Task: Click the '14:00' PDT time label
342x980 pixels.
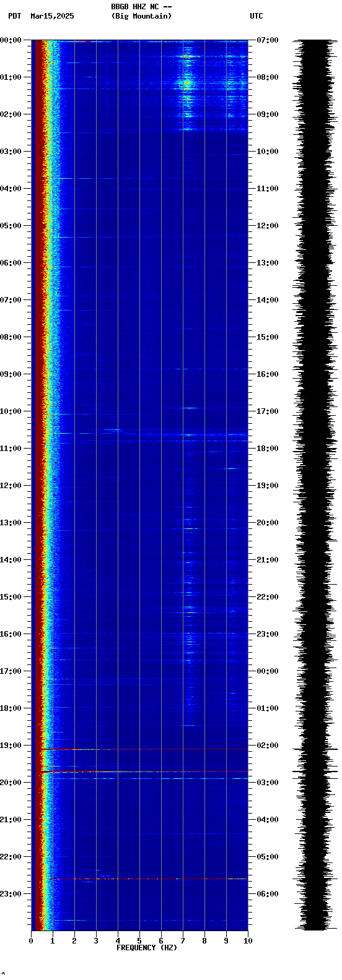Action: pyautogui.click(x=11, y=560)
